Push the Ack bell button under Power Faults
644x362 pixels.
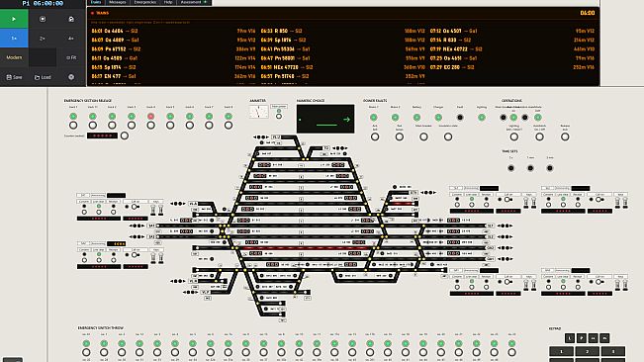[x=375, y=137]
